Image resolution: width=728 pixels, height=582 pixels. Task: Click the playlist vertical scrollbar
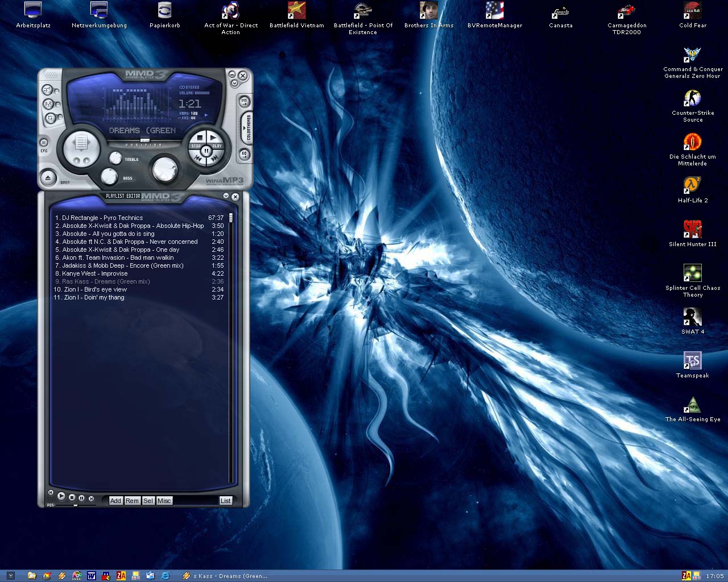point(231,348)
